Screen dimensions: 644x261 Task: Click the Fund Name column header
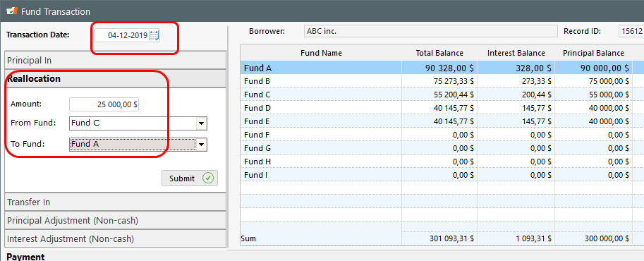[x=321, y=53]
